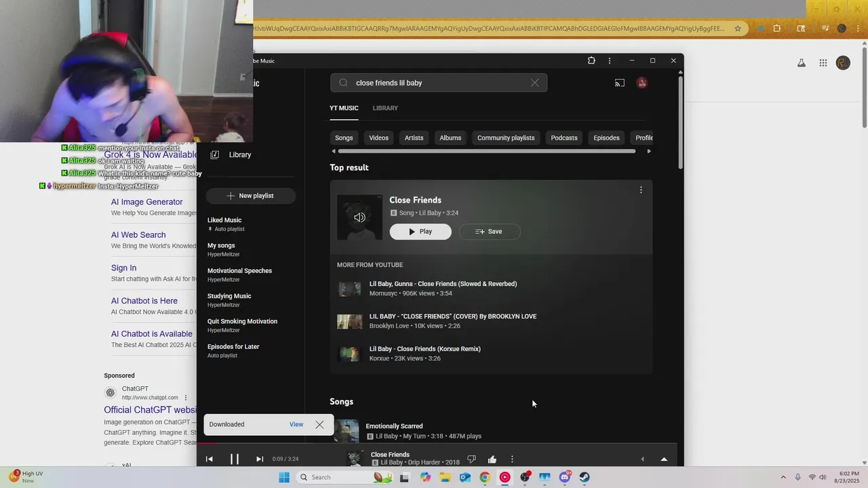Click the left arrow beside player expand arrow
The height and width of the screenshot is (488, 868).
click(x=642, y=459)
